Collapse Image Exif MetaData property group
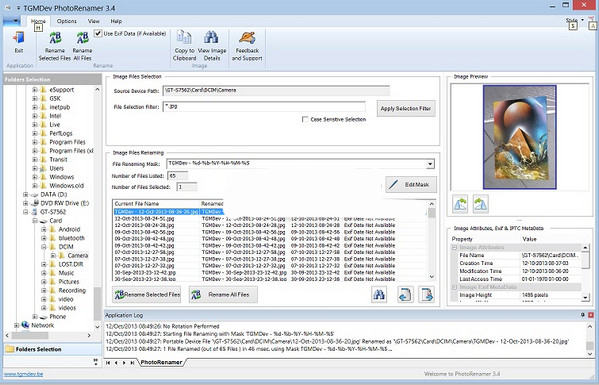Image resolution: width=599 pixels, height=385 pixels. tap(455, 287)
